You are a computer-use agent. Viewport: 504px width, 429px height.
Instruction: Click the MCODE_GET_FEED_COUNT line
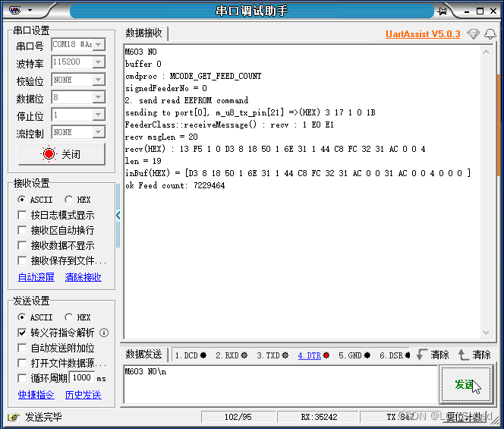click(194, 76)
